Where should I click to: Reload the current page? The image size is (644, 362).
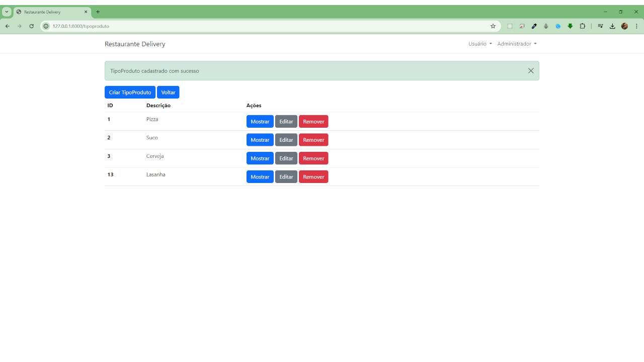31,26
